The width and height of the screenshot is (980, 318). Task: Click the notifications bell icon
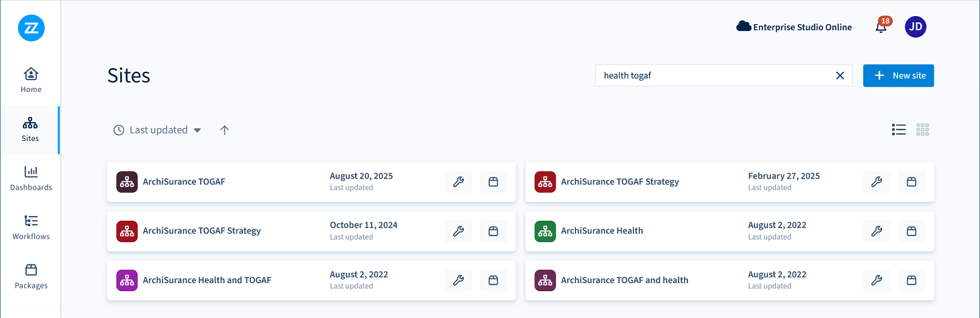click(x=881, y=28)
